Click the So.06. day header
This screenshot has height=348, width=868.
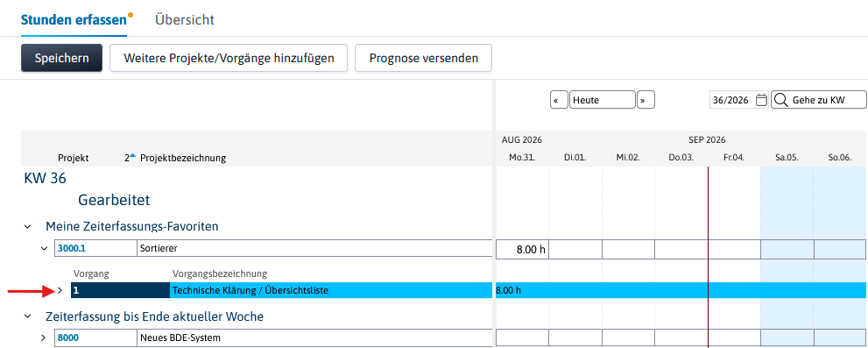click(x=840, y=158)
